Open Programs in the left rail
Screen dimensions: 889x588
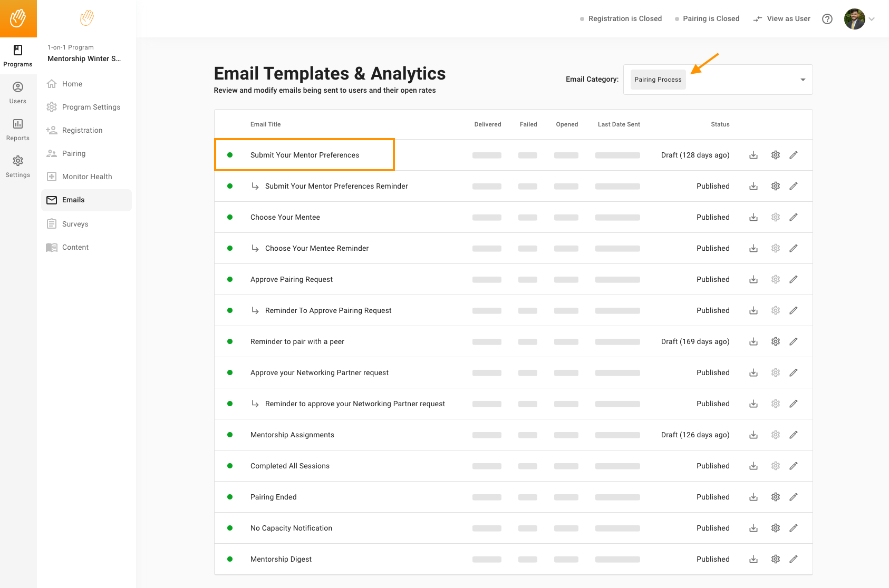(x=18, y=56)
